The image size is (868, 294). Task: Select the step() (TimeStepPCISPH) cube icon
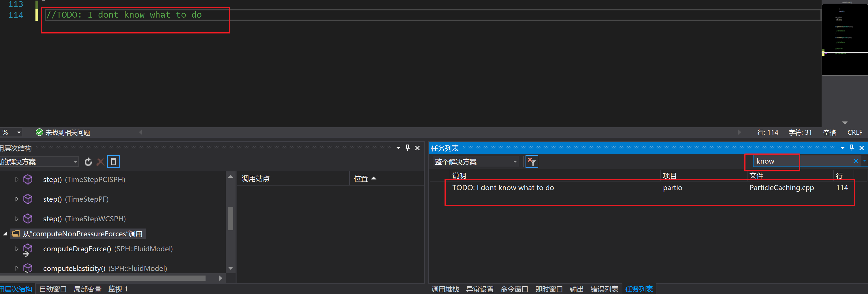(x=28, y=179)
